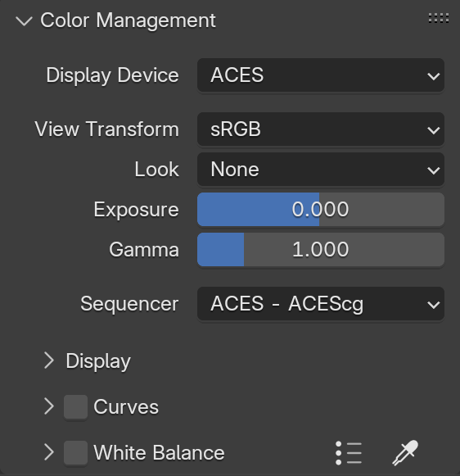460x476 pixels.
Task: Open the ACES - ACEScg sequencer dropdown
Action: click(x=321, y=304)
